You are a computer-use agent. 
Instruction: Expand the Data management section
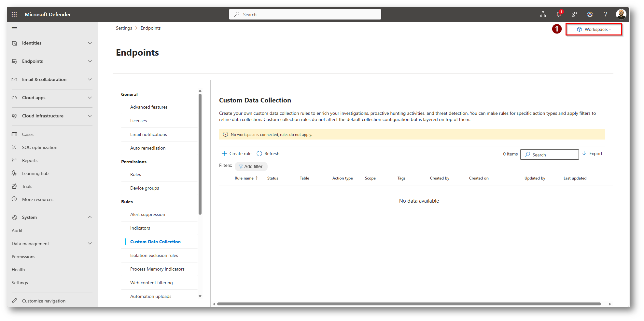tap(90, 244)
